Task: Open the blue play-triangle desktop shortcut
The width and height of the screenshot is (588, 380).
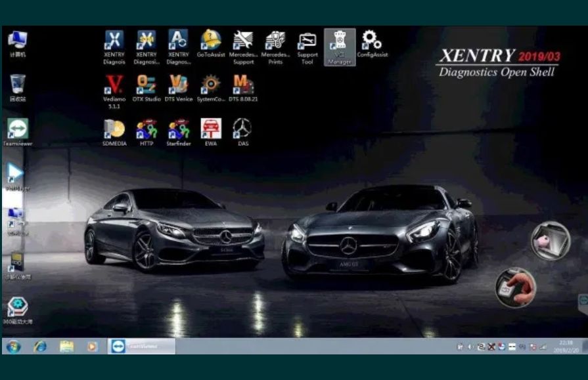Action: pyautogui.click(x=17, y=177)
